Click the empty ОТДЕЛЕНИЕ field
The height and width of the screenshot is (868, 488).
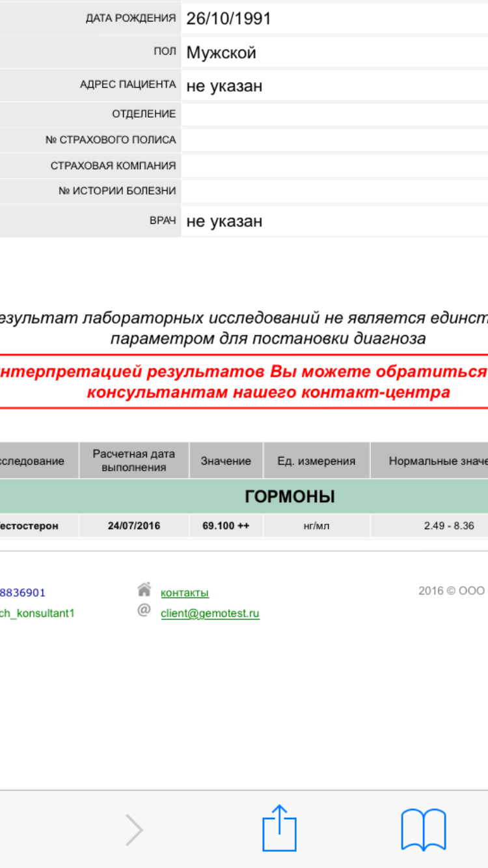tap(334, 114)
